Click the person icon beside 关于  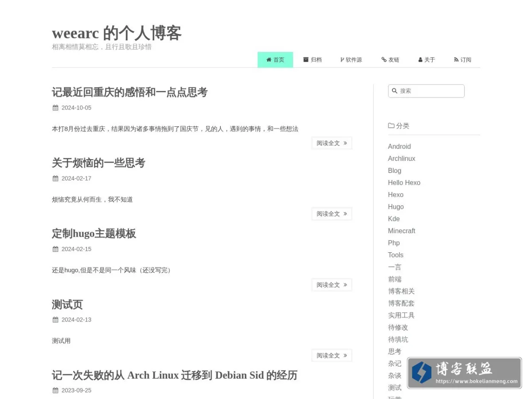[x=420, y=60]
